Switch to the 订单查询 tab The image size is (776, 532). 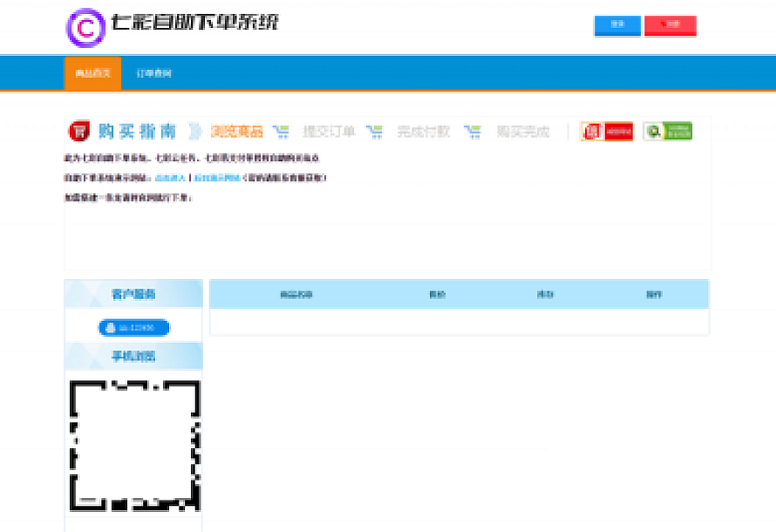coord(153,73)
